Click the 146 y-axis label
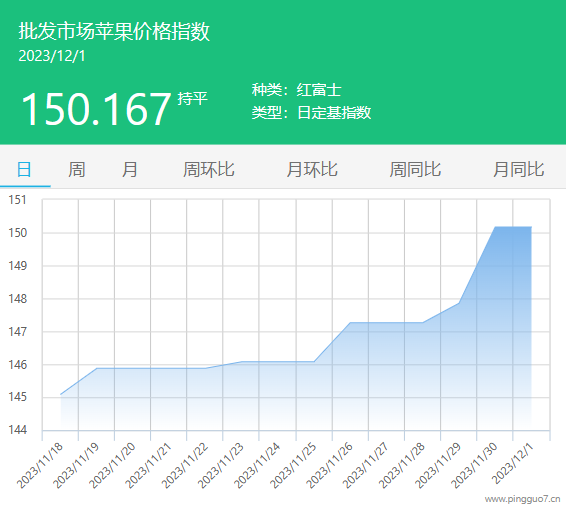This screenshot has height=508, width=566. tap(18, 365)
